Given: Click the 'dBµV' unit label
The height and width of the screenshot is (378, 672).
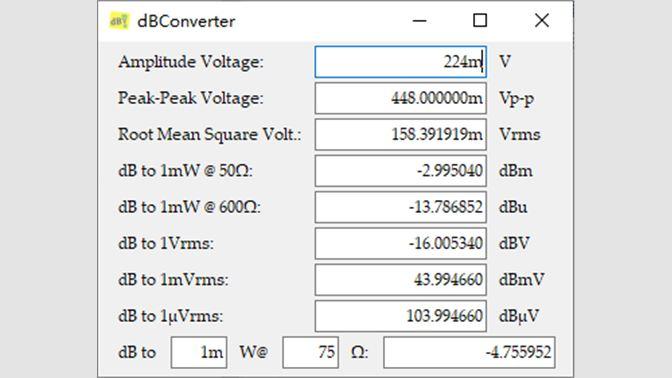Looking at the screenshot, I should coord(519,317).
